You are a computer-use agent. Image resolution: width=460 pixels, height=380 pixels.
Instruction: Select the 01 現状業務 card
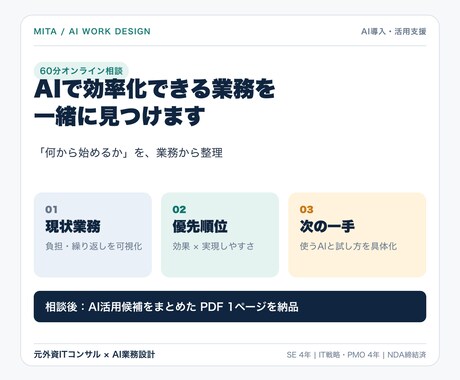coord(93,235)
